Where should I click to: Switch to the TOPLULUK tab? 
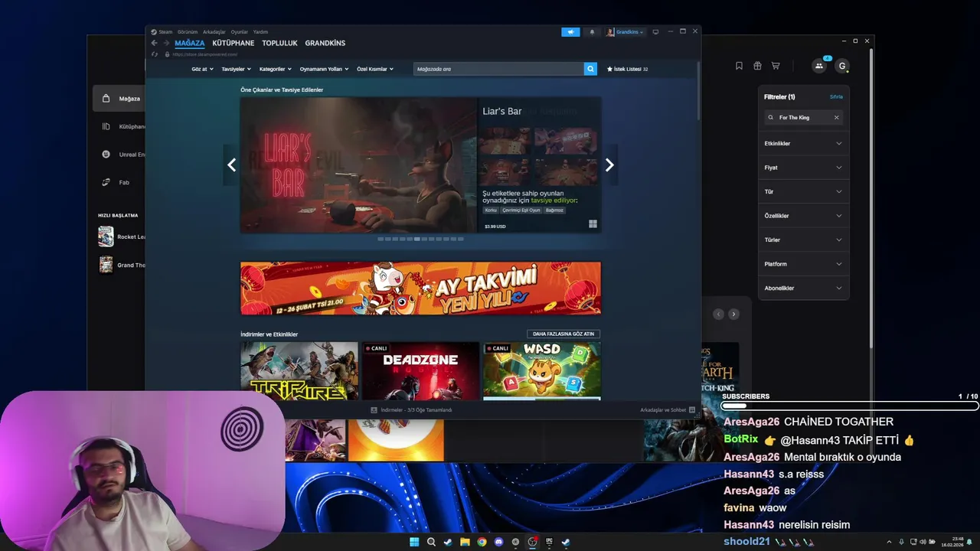pyautogui.click(x=279, y=44)
